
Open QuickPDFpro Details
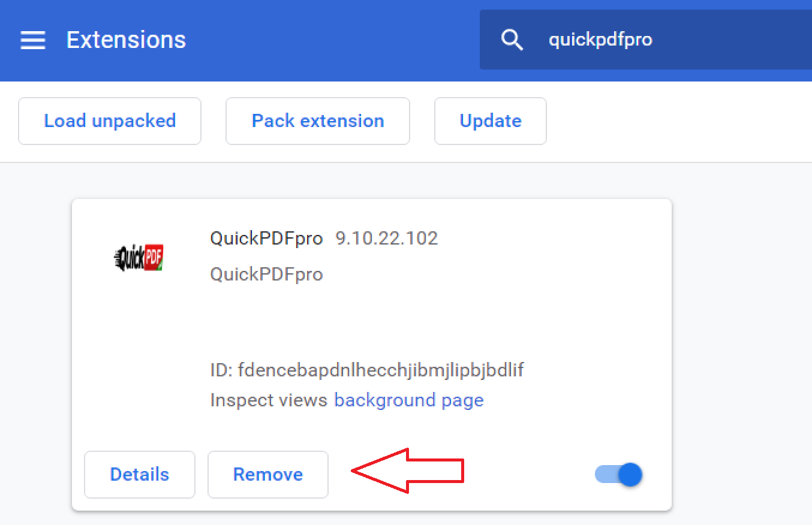[x=140, y=475]
